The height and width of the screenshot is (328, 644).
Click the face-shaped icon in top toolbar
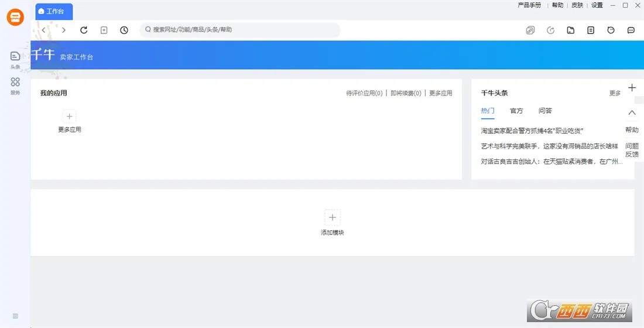(x=611, y=30)
